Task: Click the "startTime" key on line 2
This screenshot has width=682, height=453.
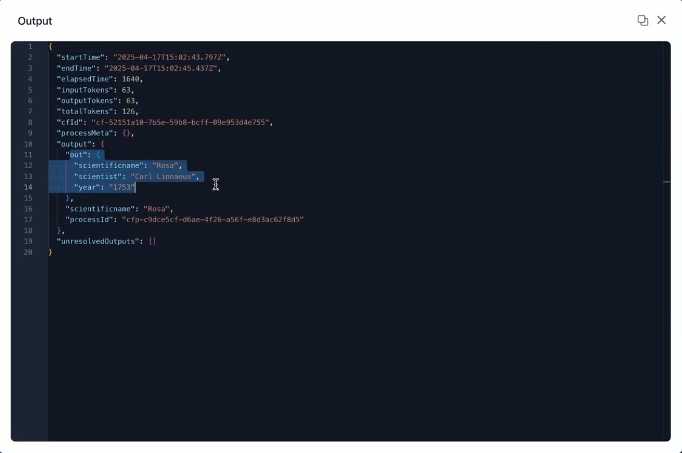Action: pyautogui.click(x=80, y=57)
